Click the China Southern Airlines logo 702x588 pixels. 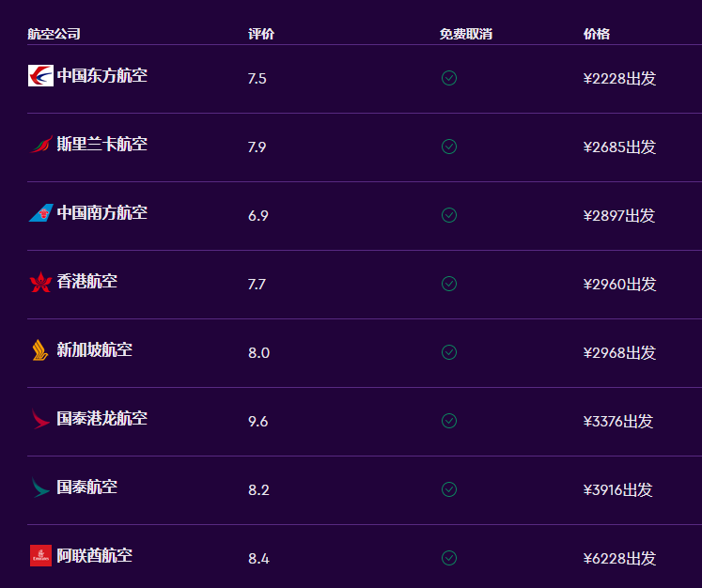point(40,212)
